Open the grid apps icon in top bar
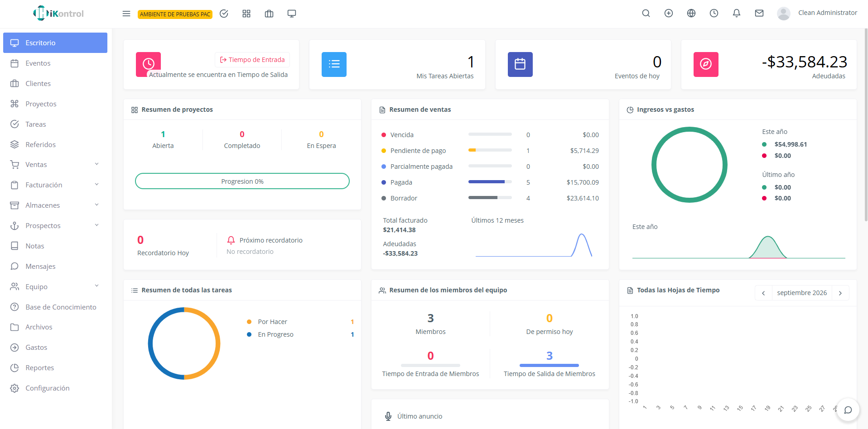The width and height of the screenshot is (868, 429). coord(246,14)
